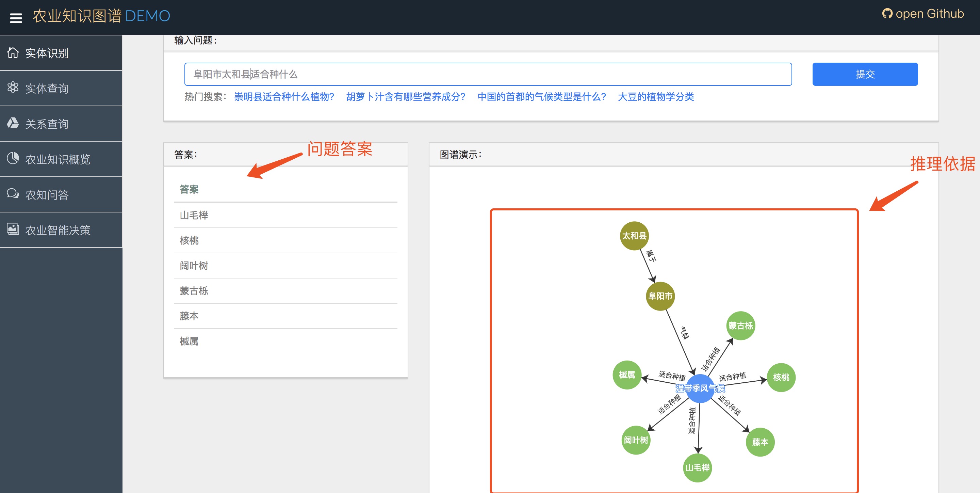Click hot search link 大豆的植物学分类

point(655,97)
